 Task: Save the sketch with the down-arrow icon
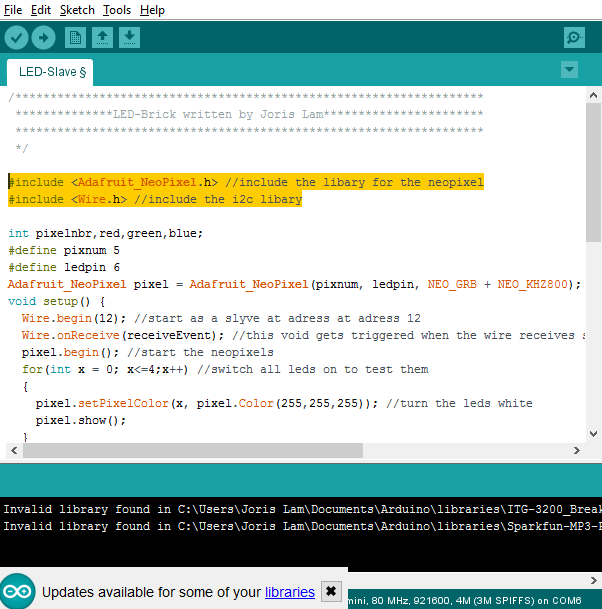129,38
